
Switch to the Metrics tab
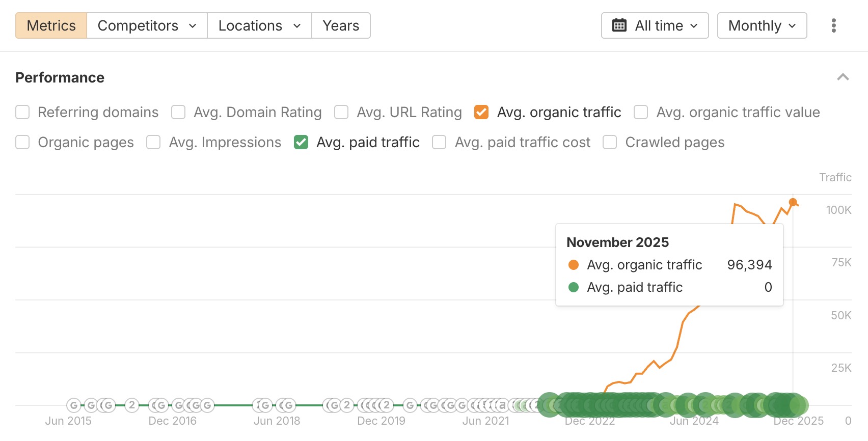click(51, 25)
